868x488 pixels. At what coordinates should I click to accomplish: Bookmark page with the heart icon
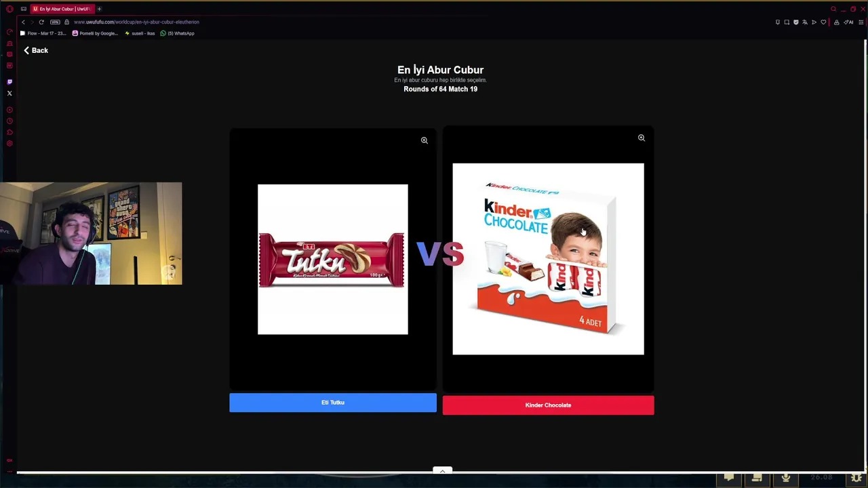click(823, 22)
